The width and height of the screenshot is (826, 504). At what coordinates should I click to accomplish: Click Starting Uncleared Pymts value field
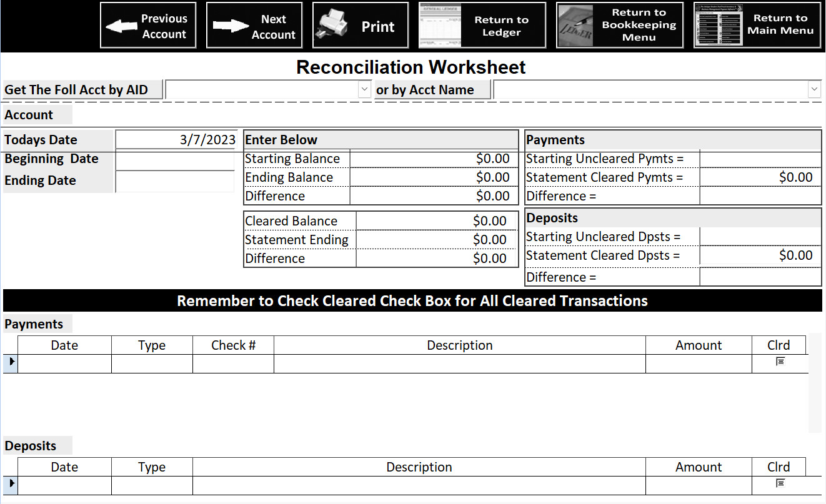[x=760, y=159]
